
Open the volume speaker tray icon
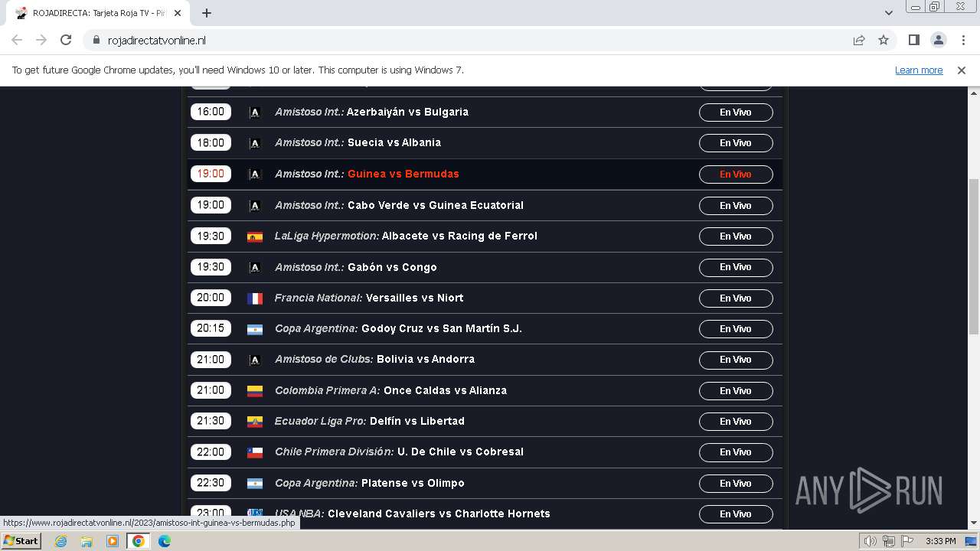[x=870, y=541]
